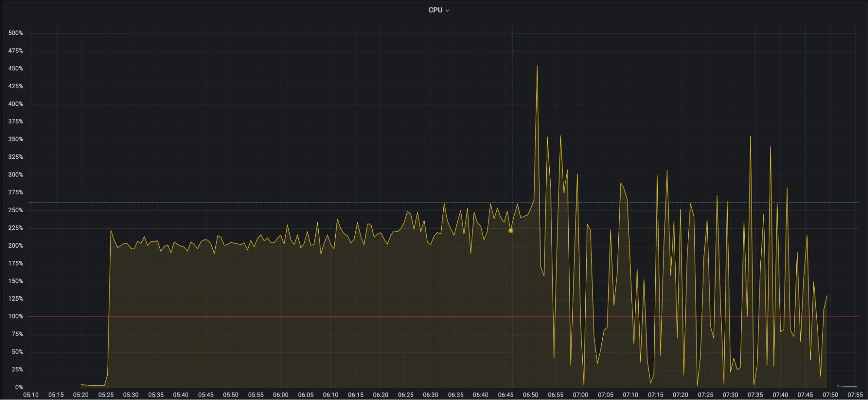Click the first CPU peak right after 05:25

pos(111,230)
